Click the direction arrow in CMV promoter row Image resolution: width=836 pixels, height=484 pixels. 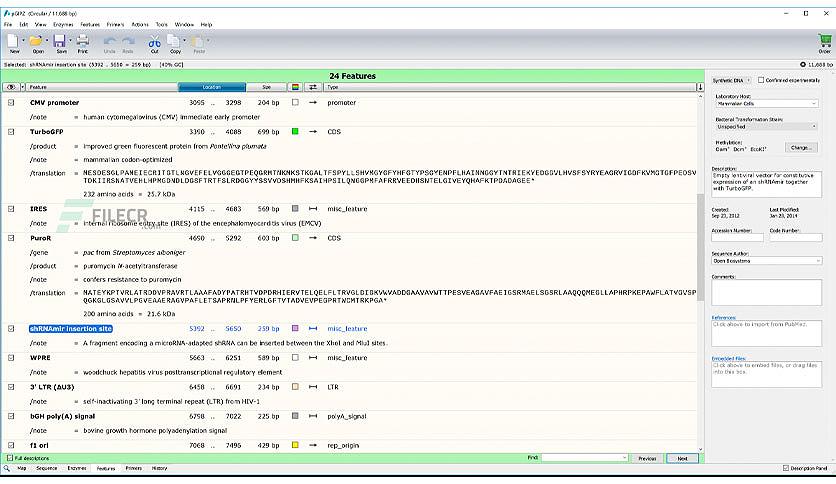[x=313, y=102]
